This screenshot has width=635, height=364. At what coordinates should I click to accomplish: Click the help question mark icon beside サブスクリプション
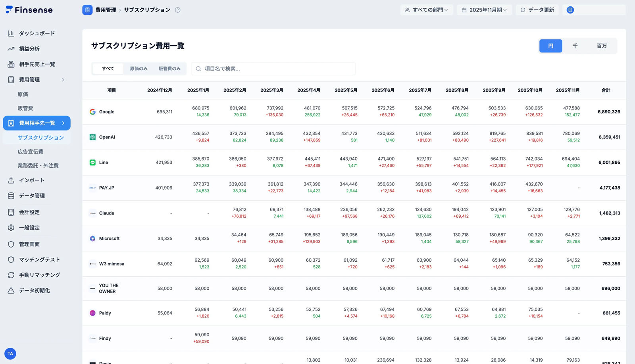click(x=178, y=10)
